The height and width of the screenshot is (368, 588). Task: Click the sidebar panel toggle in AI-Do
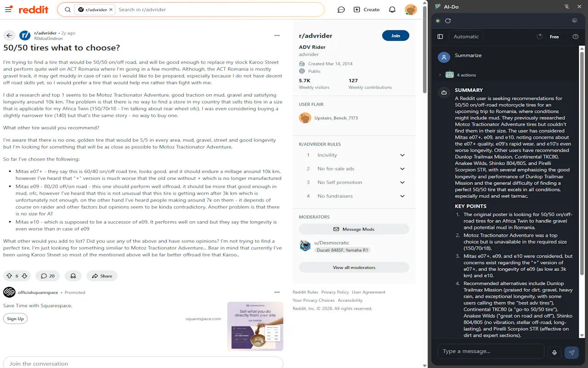coord(440,36)
